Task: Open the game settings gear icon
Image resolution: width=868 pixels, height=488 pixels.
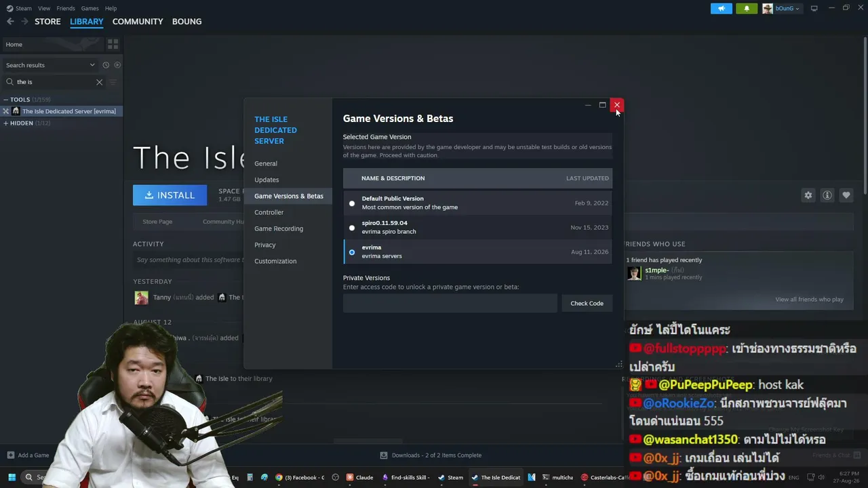Action: 808,195
